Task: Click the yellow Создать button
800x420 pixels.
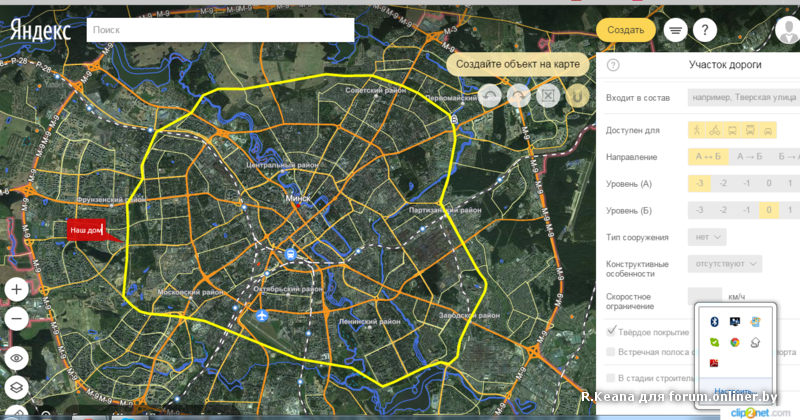Action: [626, 30]
